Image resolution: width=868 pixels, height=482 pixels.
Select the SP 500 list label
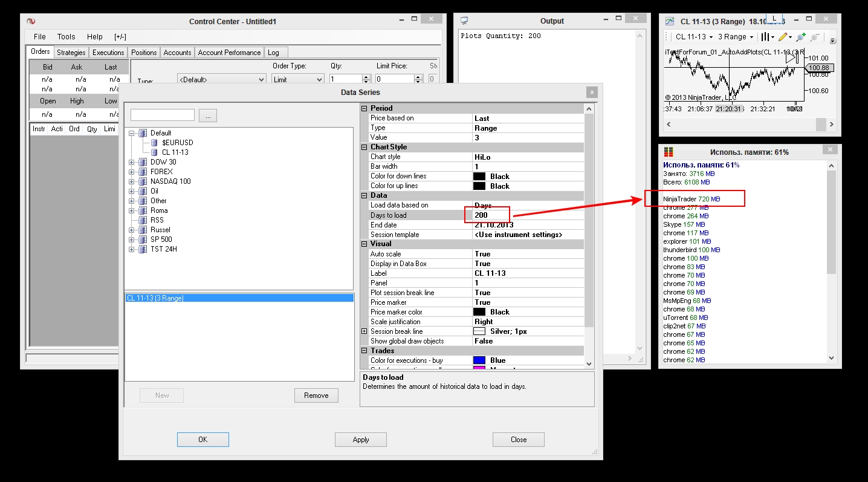click(161, 239)
